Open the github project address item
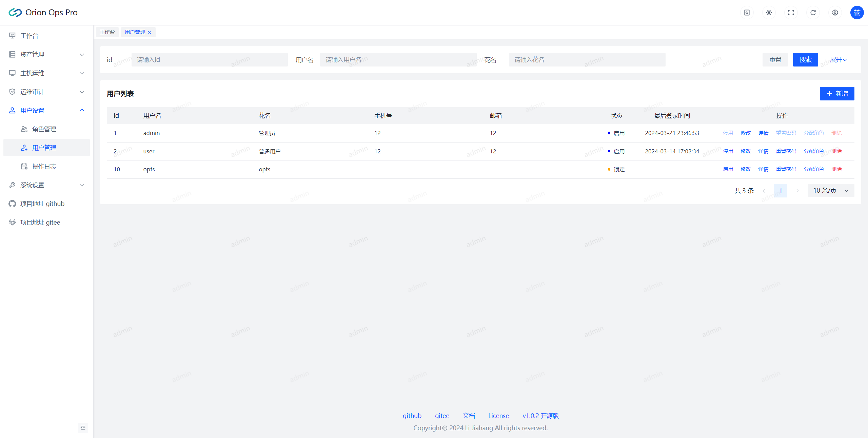Viewport: 868px width, 438px height. point(42,204)
